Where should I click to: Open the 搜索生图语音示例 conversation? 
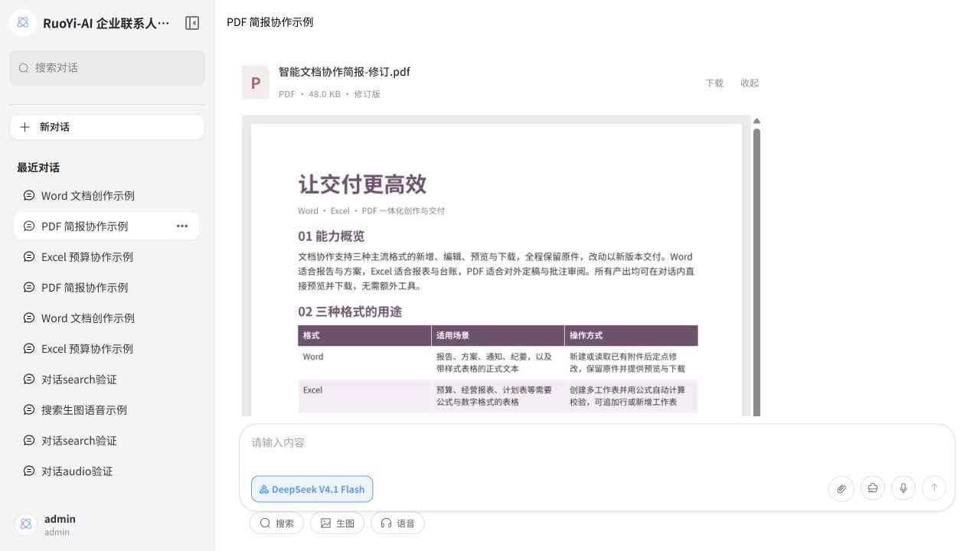tap(106, 409)
